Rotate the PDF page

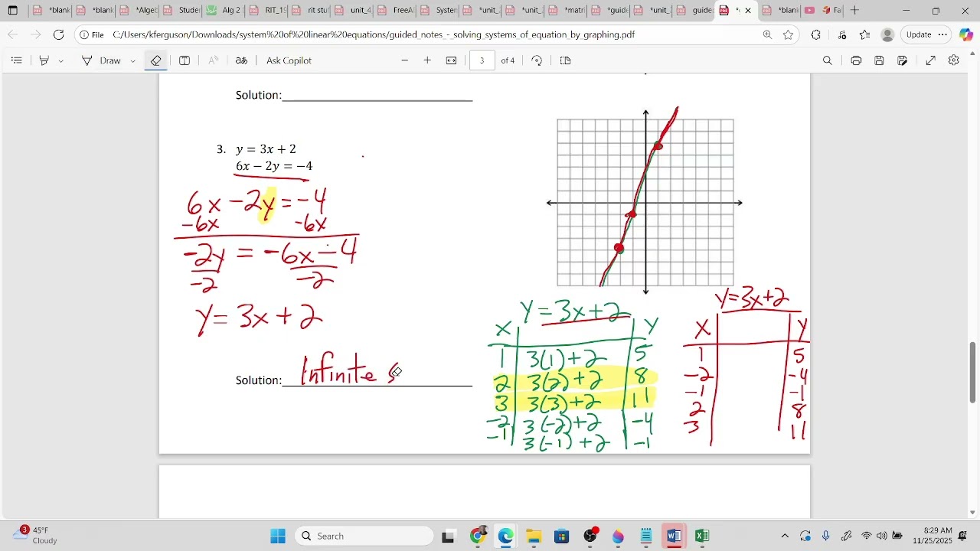click(x=537, y=60)
